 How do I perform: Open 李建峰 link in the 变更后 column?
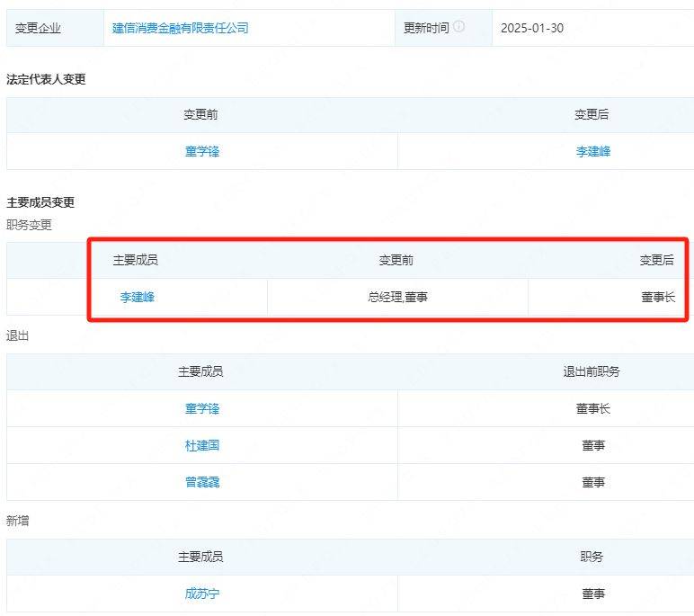593,151
